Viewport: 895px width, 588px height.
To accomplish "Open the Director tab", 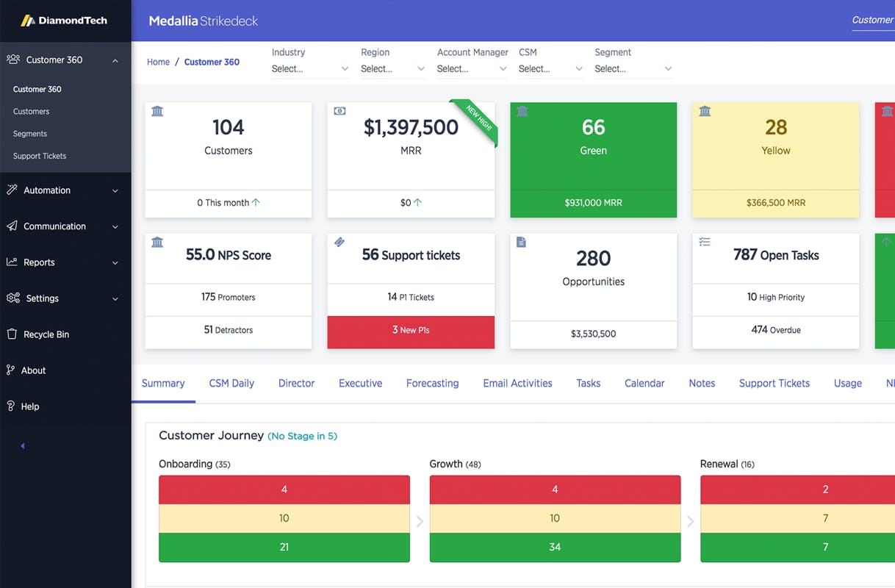I will pos(296,383).
